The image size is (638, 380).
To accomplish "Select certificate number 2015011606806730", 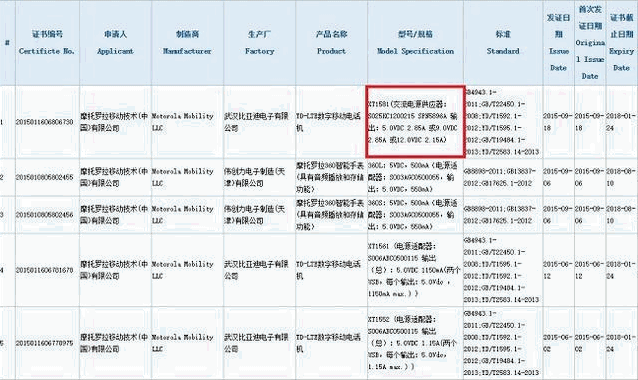I will tap(44, 122).
